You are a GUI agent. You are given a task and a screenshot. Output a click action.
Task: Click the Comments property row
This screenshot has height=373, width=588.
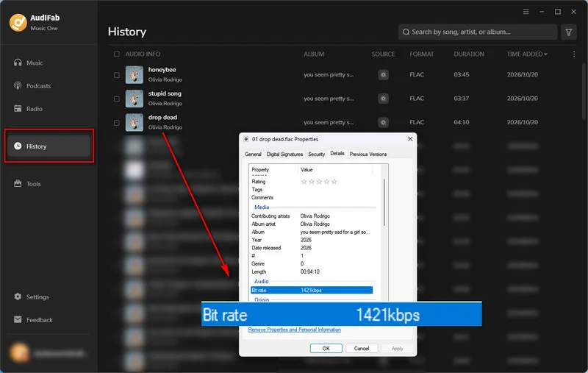[x=312, y=197]
